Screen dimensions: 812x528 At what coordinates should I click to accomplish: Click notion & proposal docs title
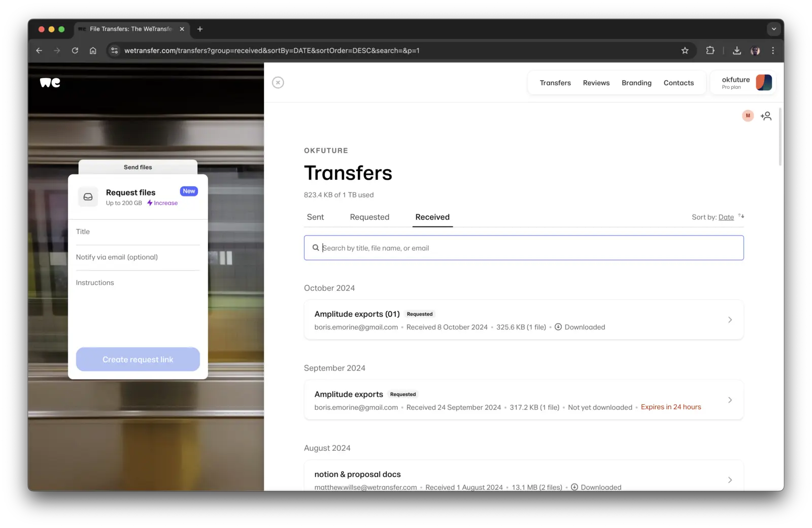[357, 474]
